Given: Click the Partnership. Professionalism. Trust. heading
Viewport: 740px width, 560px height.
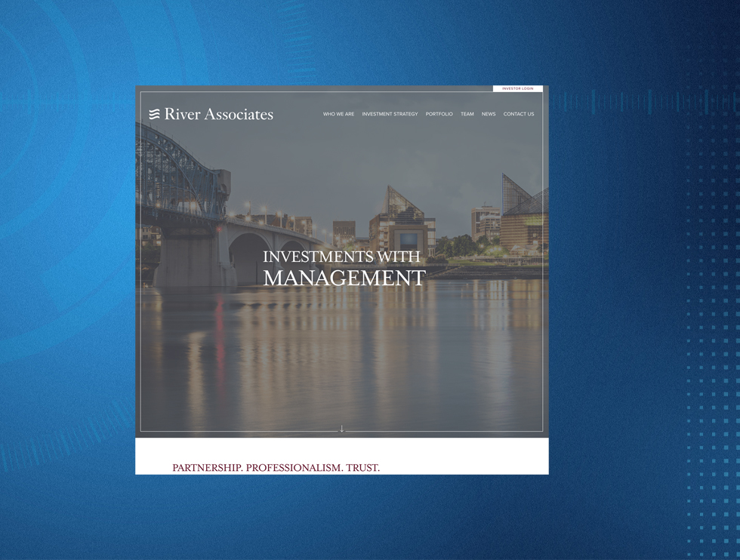Looking at the screenshot, I should [276, 467].
